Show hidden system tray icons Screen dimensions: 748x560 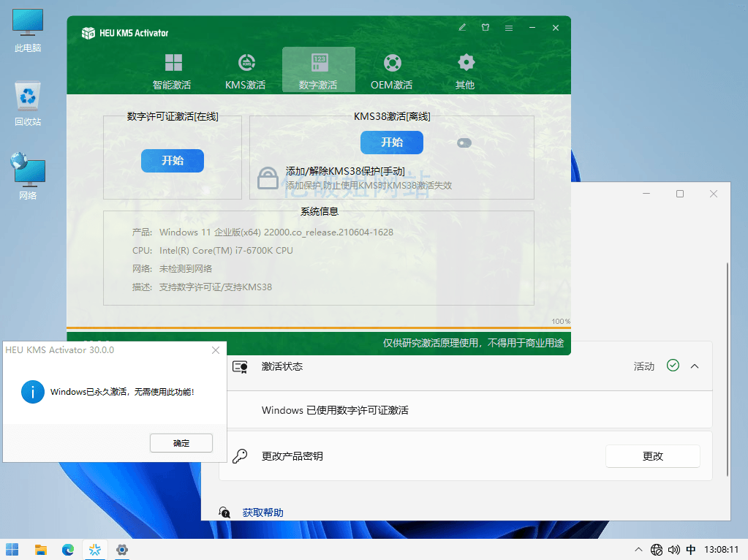pos(638,550)
